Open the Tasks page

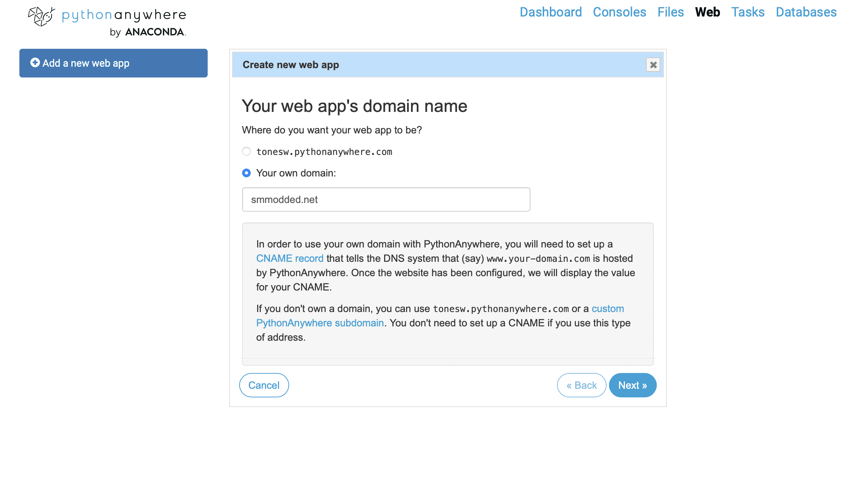(x=748, y=12)
